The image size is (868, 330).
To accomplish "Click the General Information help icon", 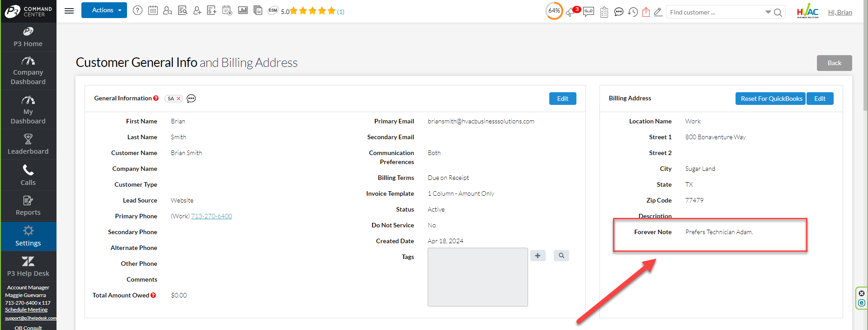I will tap(156, 98).
